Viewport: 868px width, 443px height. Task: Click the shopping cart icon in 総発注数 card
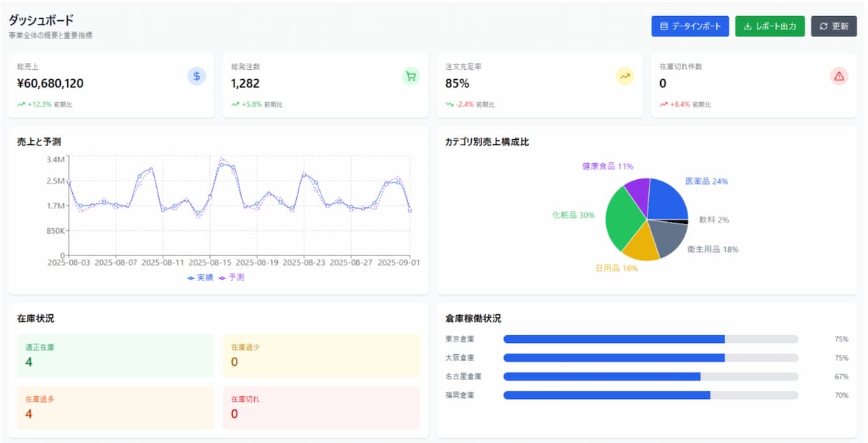point(411,76)
